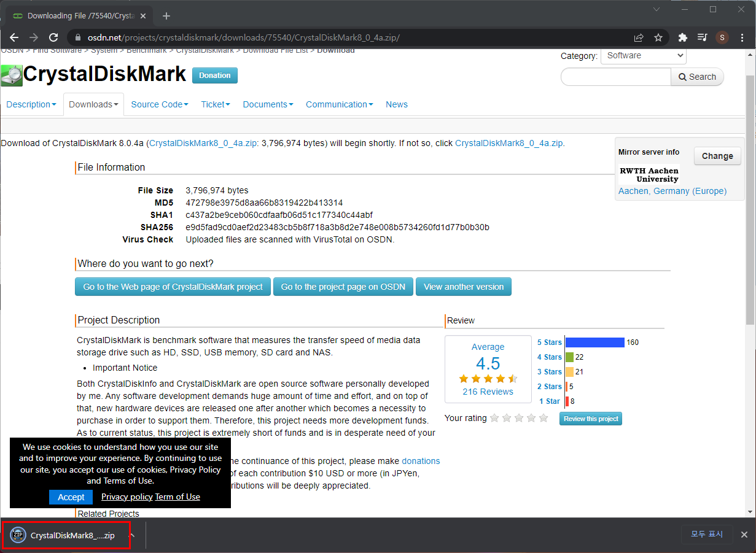Click the manual download link after 'click'
Viewport: 756px width, 553px height.
point(509,143)
